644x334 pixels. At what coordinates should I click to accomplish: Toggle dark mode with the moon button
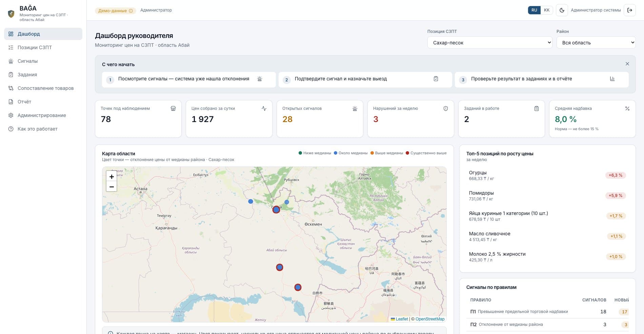coord(562,10)
